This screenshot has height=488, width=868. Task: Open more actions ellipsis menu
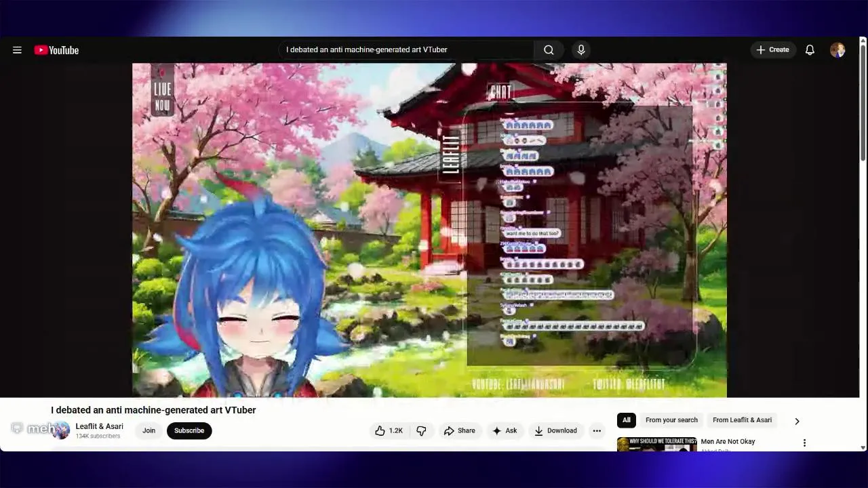click(597, 430)
